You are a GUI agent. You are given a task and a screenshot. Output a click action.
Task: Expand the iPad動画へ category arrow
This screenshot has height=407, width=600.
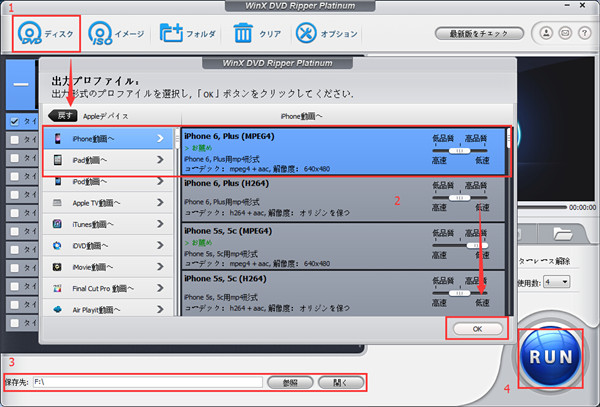[162, 159]
